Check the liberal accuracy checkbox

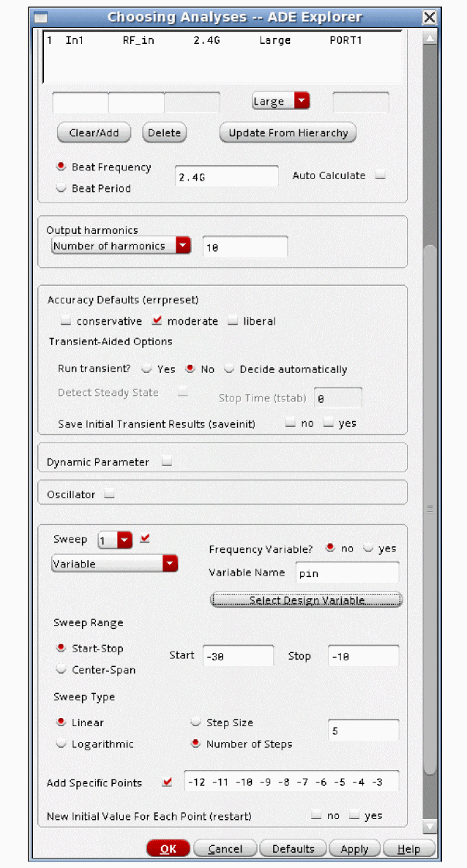(x=233, y=320)
